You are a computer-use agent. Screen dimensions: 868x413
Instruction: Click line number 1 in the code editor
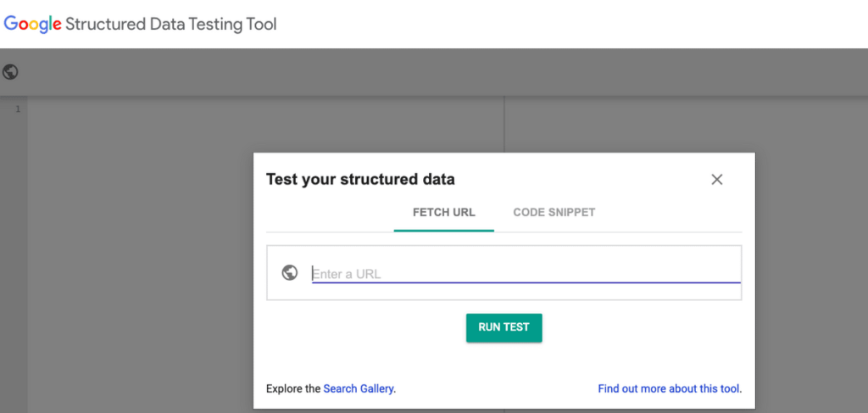coord(18,109)
